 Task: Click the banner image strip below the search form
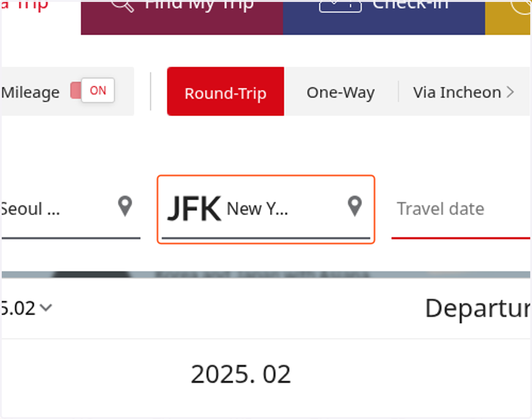tap(266, 274)
